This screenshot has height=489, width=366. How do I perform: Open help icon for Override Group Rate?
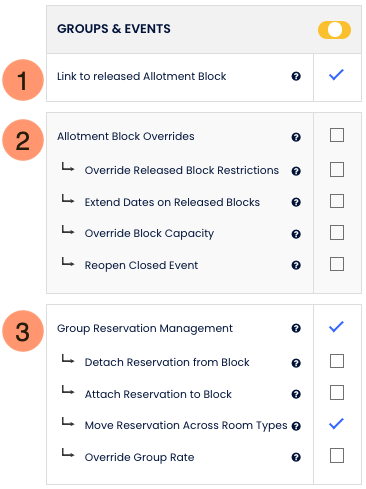coord(296,457)
